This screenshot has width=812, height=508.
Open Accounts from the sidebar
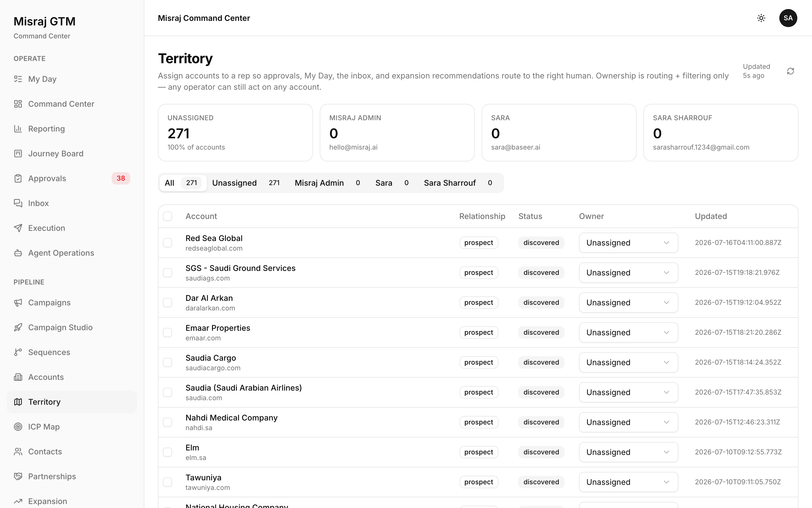pos(72,377)
